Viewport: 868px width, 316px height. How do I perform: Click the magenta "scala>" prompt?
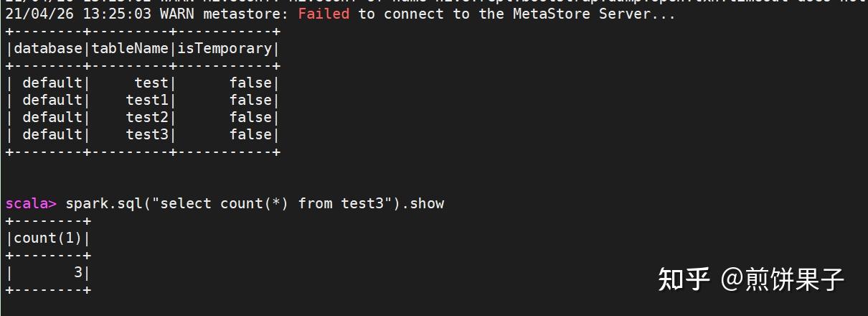(31, 203)
